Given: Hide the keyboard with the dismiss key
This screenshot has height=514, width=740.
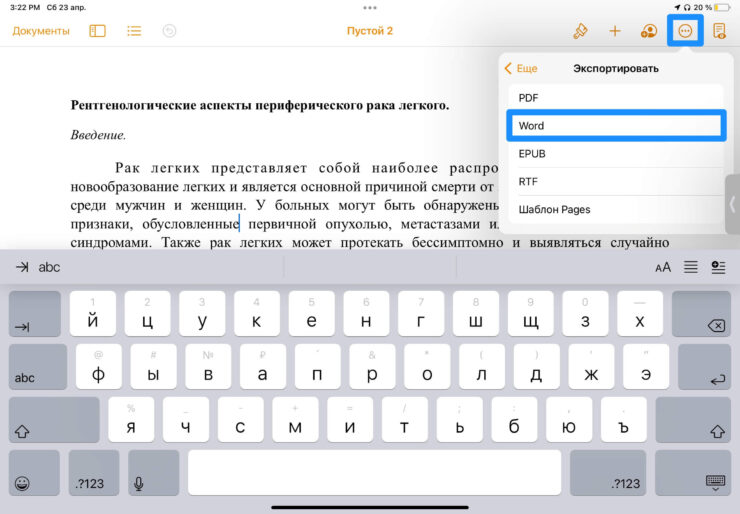Looking at the screenshot, I should tap(693, 472).
